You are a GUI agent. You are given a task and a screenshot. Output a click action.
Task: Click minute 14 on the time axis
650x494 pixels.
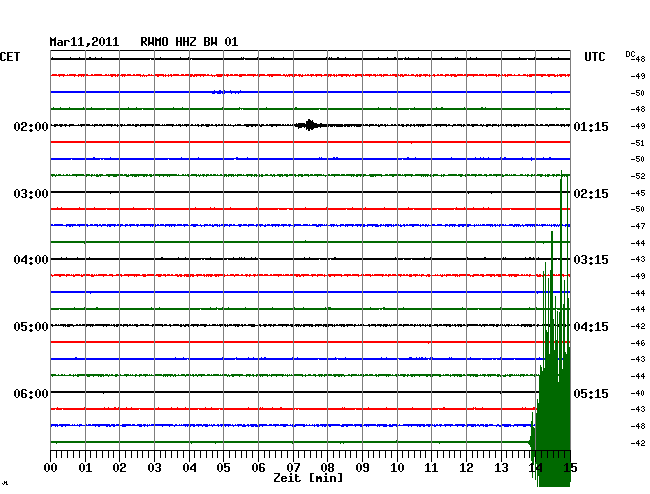(536, 467)
